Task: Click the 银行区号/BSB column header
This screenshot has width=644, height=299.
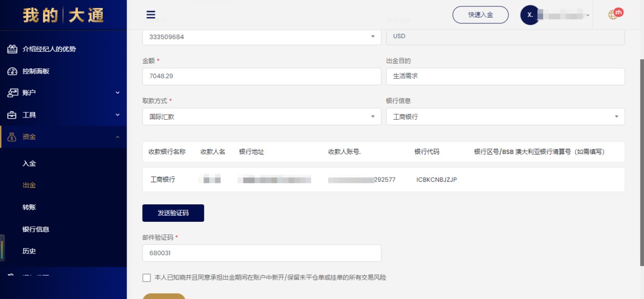Action: click(x=539, y=151)
